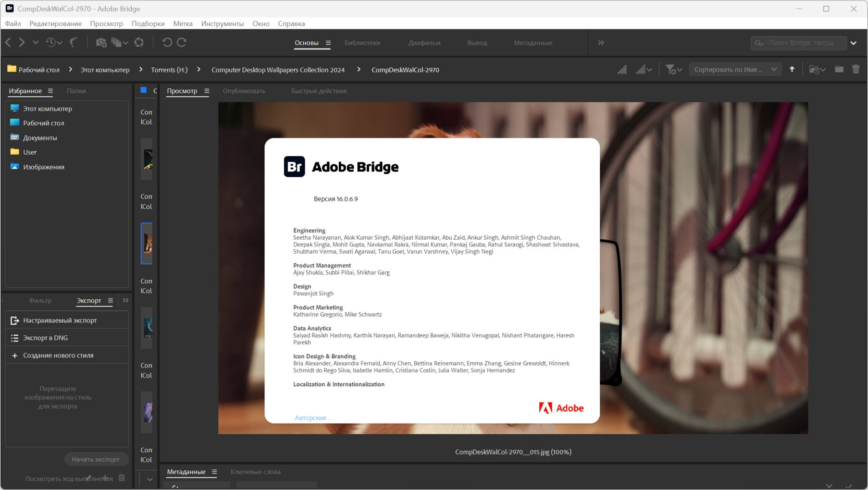The height and width of the screenshot is (490, 868).
Task: Go forward with the right arrow icon
Action: 22,42
